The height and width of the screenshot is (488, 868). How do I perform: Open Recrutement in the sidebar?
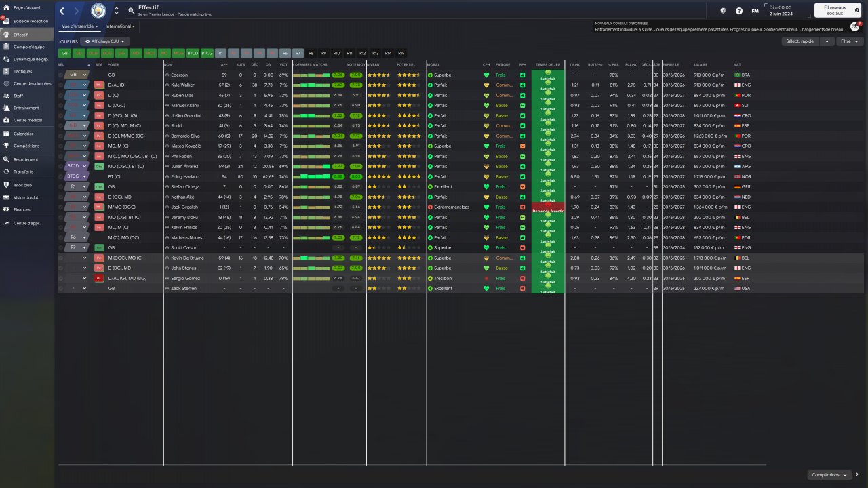(27, 159)
